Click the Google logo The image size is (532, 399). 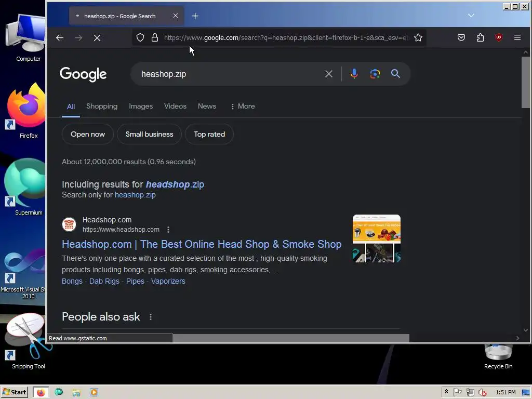coord(83,74)
